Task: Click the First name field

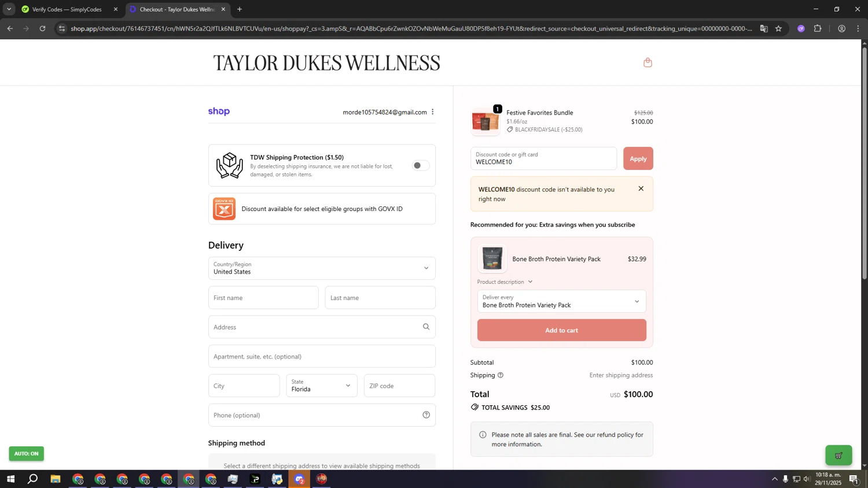Action: point(263,298)
